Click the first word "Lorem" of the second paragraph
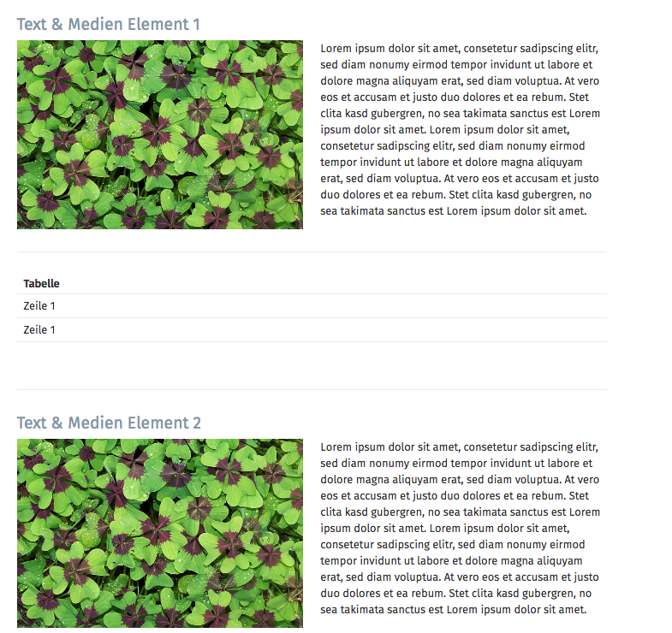 [337, 447]
